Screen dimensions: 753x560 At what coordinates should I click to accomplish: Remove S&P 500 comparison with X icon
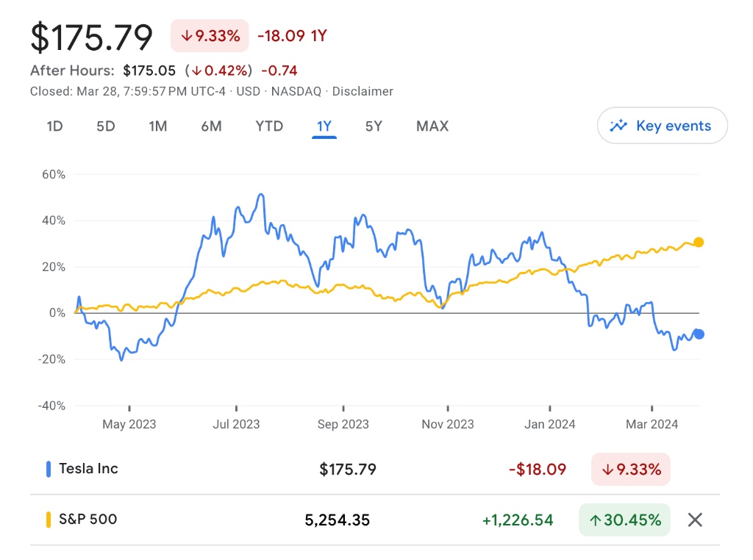pyautogui.click(x=695, y=520)
